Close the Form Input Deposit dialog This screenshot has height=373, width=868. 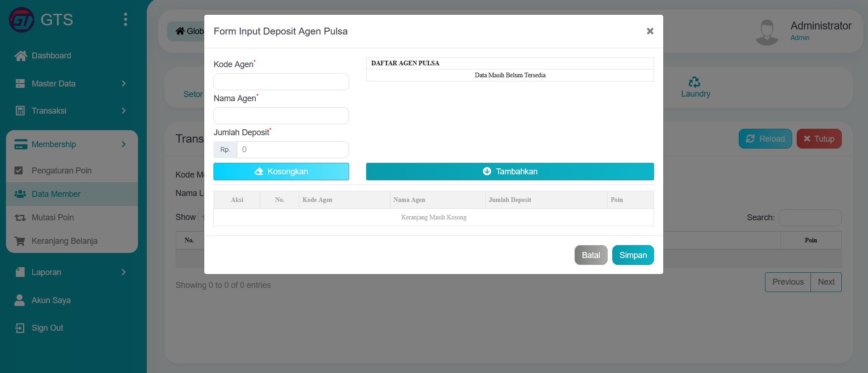(x=650, y=31)
